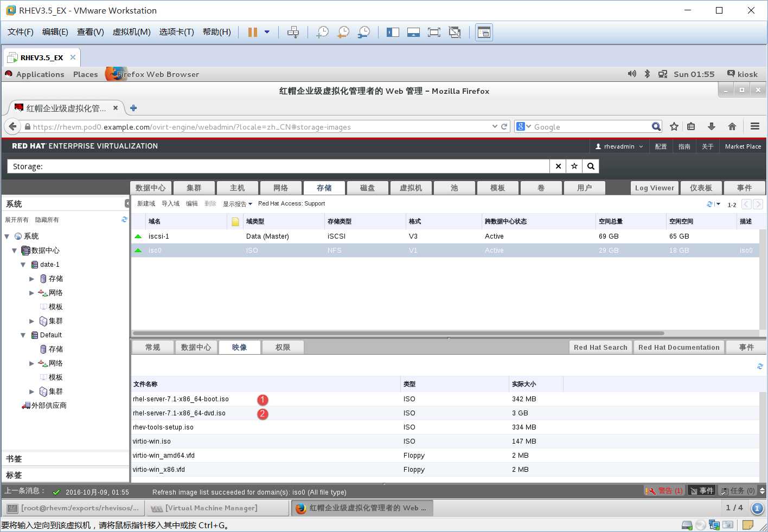Click the VMware pause virtual machine icon

coord(253,33)
